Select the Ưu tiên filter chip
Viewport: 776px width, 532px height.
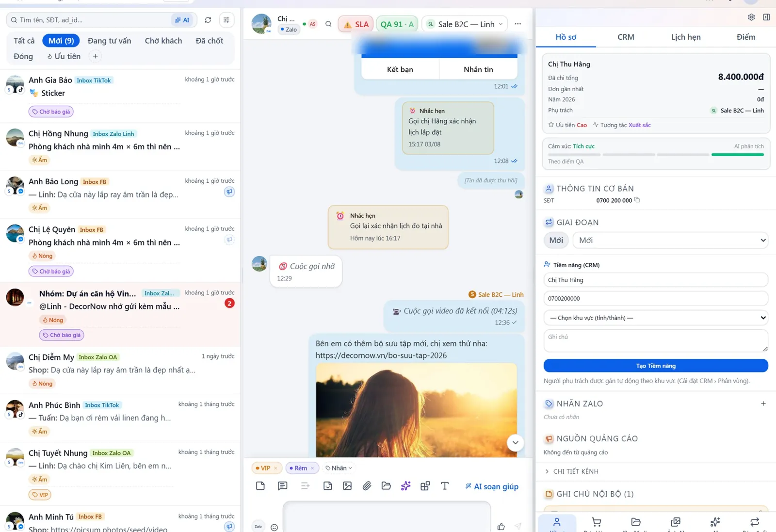[x=64, y=56]
